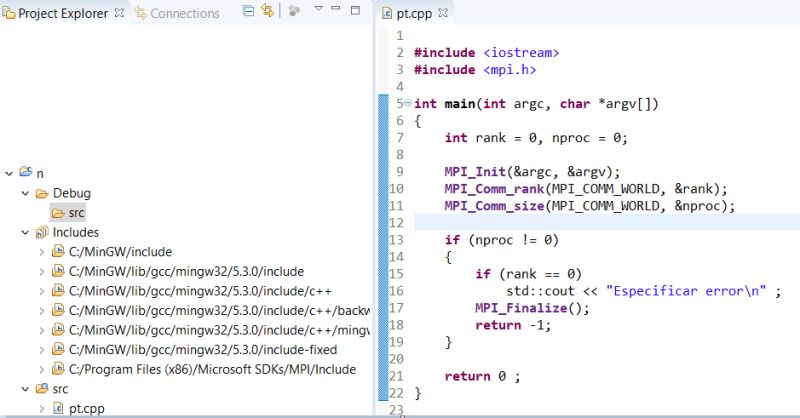The width and height of the screenshot is (800, 418).
Task: Expand C:/MinGW/include entry
Action: click(x=42, y=252)
